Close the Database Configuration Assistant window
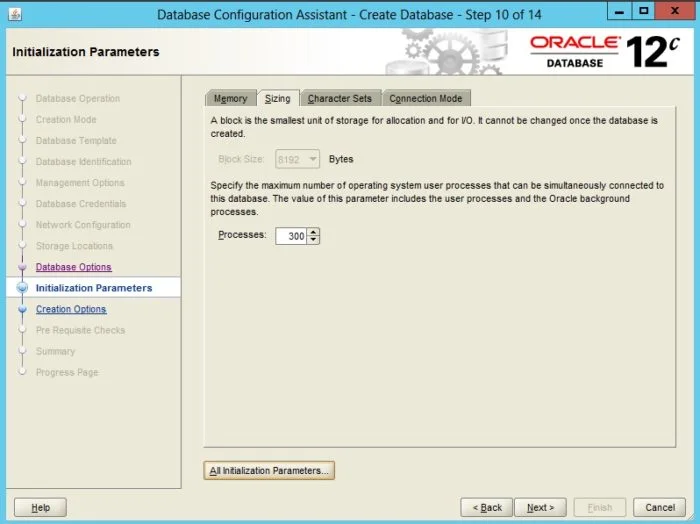 coord(675,11)
